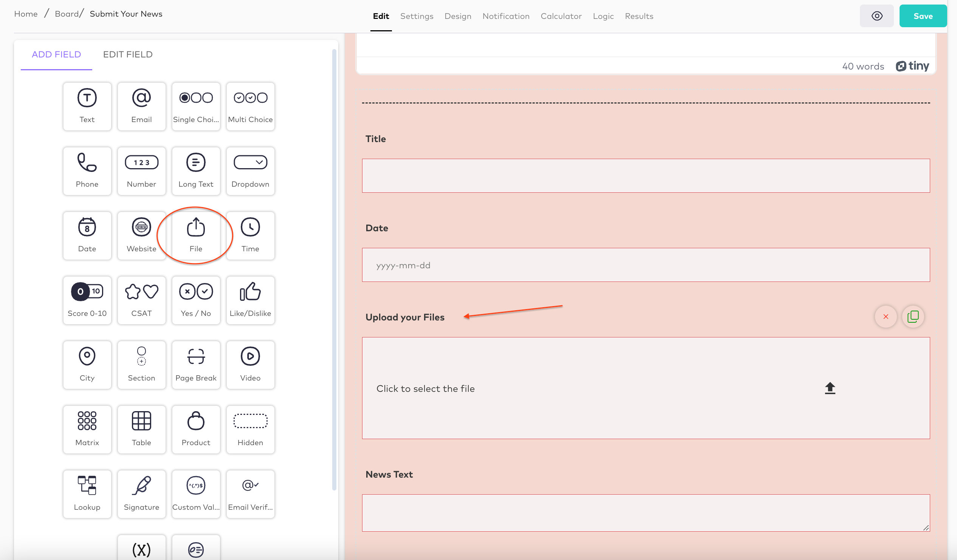Duplicate the Upload your Files field
Screen dimensions: 957x560
pyautogui.click(x=913, y=316)
